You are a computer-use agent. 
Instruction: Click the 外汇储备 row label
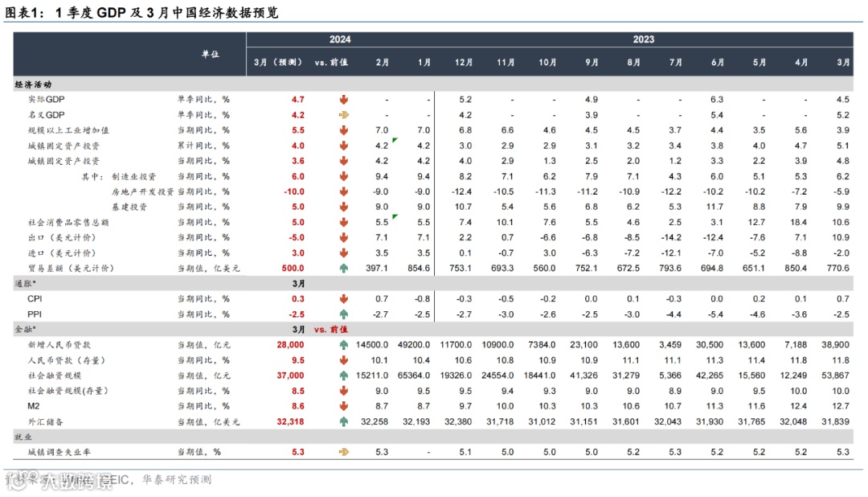pos(45,421)
